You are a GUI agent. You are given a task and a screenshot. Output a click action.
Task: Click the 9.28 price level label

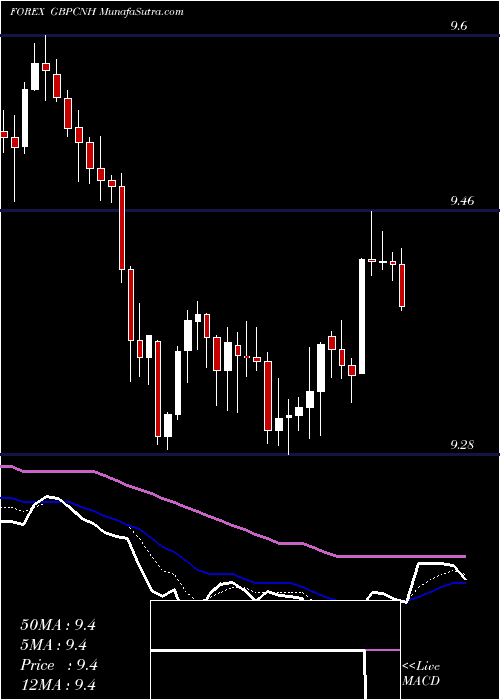[x=462, y=445]
